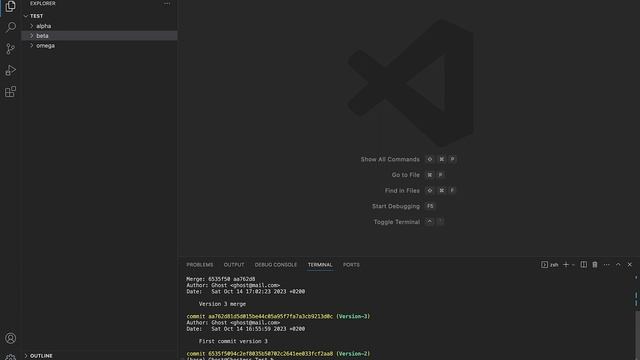Split the terminal pane
Screen dimensions: 640x360
point(584,264)
